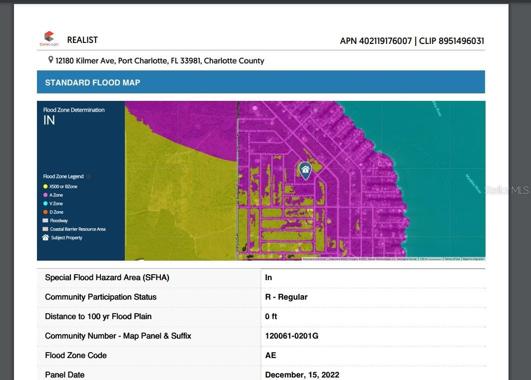
Task: Click the Community Participation Status label
Action: [x=101, y=297]
